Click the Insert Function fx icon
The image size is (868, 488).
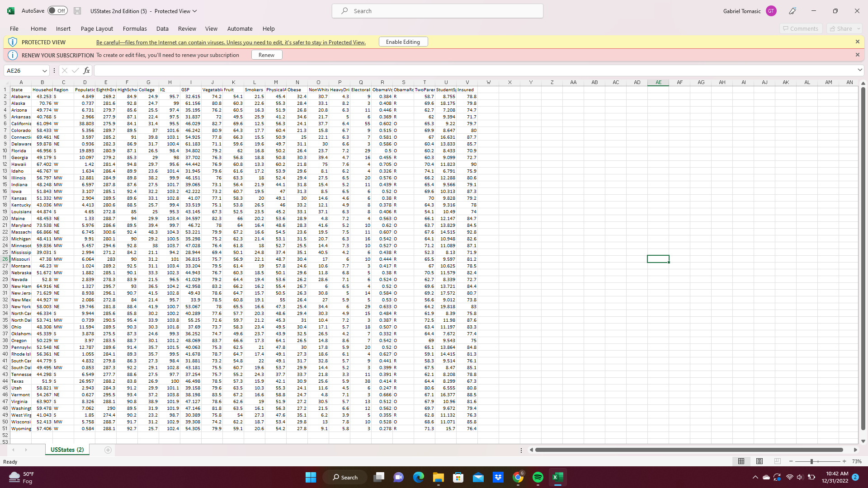tap(86, 70)
